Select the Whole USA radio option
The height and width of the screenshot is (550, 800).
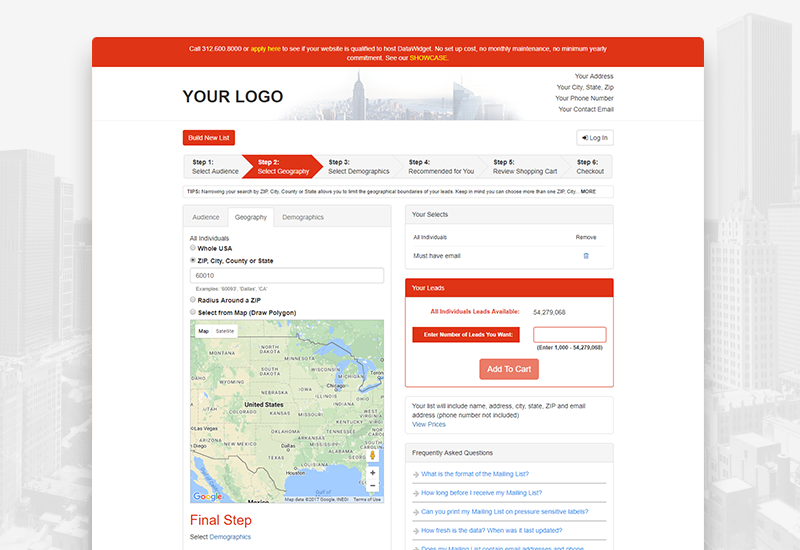[193, 247]
